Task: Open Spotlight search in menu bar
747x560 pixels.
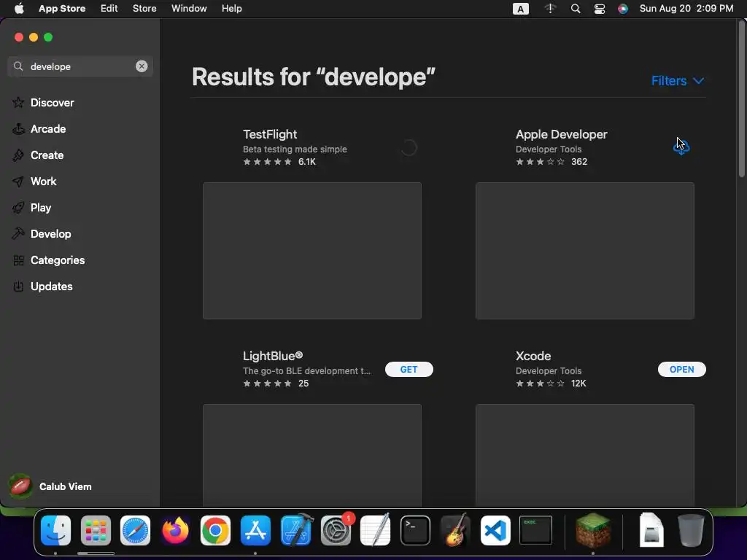Action: [576, 9]
